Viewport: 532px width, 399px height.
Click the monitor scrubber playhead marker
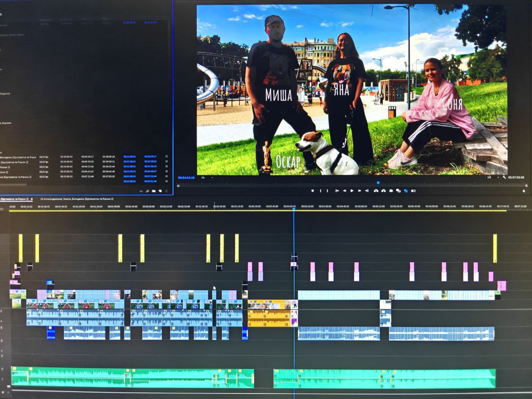click(378, 182)
